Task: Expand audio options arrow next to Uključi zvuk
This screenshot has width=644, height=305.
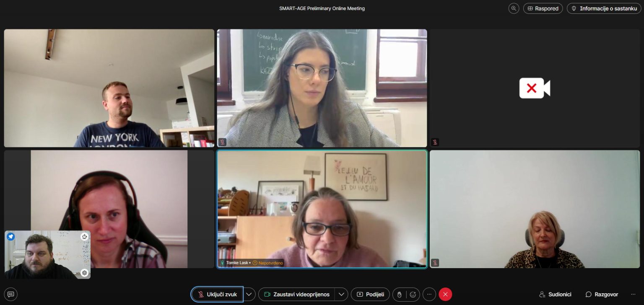Action: 249,294
